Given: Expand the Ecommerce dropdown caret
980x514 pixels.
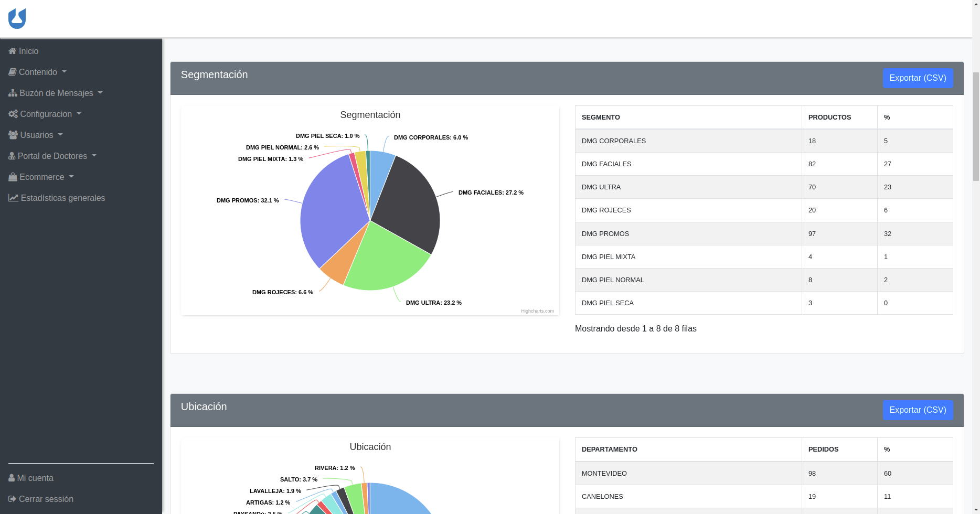Looking at the screenshot, I should [x=71, y=177].
